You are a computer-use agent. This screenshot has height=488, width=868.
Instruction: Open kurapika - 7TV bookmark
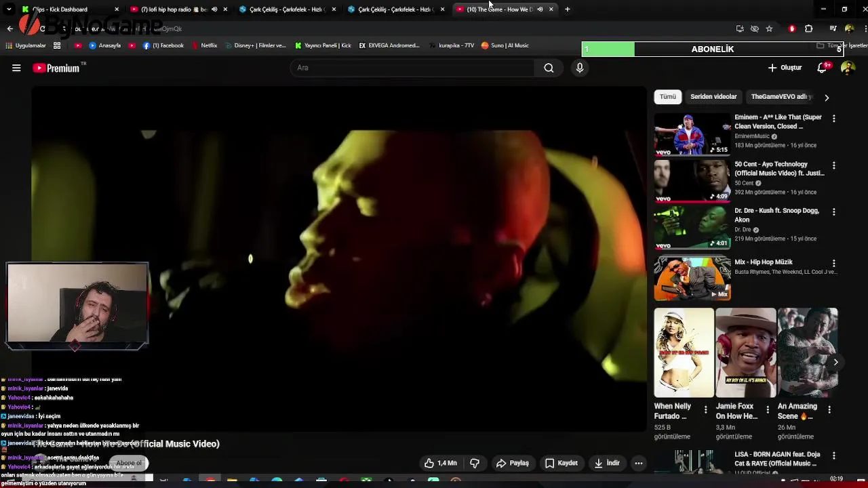point(452,45)
